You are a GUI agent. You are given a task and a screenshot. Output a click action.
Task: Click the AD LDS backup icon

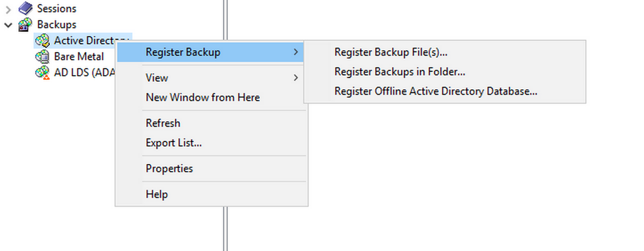coord(42,73)
